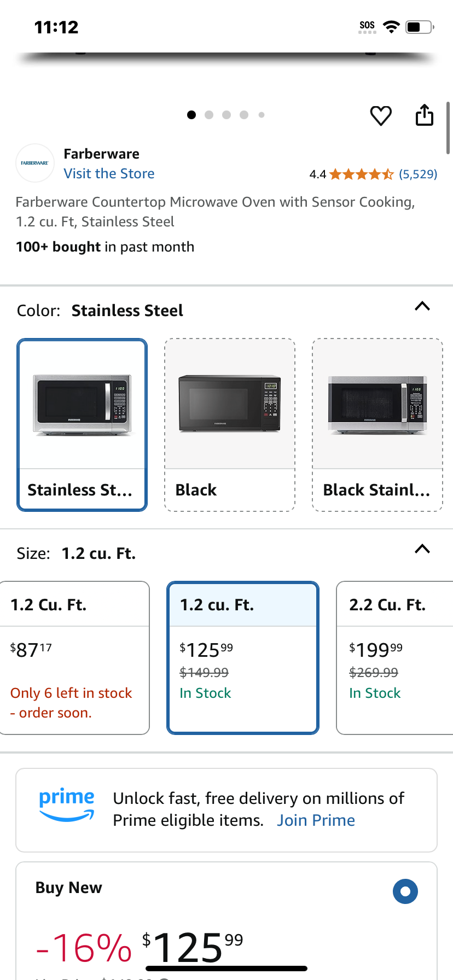Tap the Wi-Fi status icon
This screenshot has width=453, height=980.
click(391, 27)
